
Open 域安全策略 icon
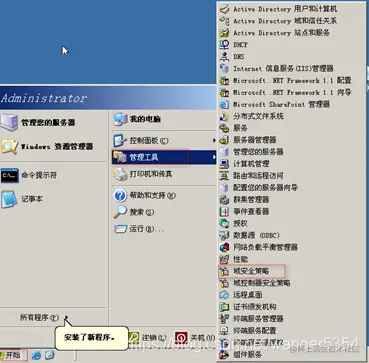pyautogui.click(x=225, y=271)
